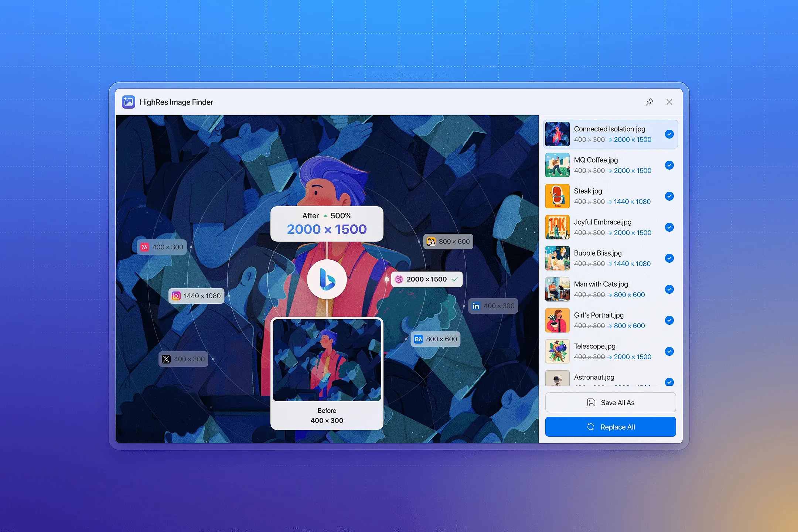This screenshot has width=798, height=532.
Task: Select the Dribbble 2000 × 1500 source
Action: click(426, 279)
